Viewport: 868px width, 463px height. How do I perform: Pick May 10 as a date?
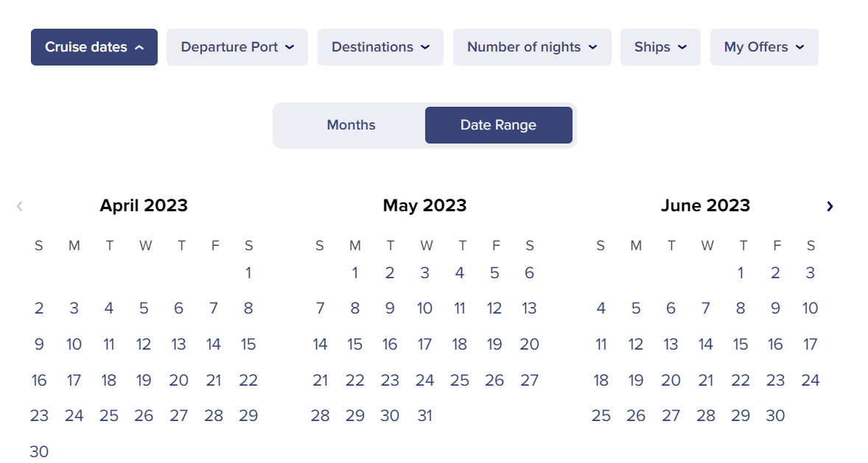[x=424, y=308]
